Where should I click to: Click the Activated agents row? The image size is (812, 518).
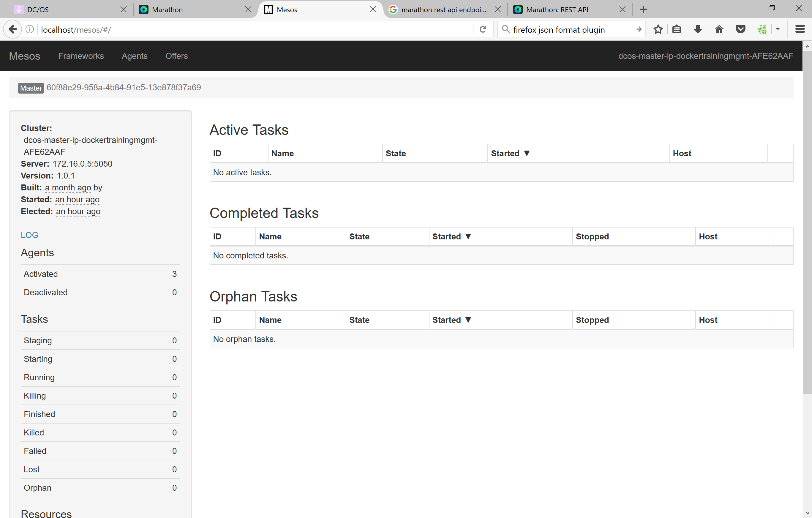pyautogui.click(x=100, y=274)
